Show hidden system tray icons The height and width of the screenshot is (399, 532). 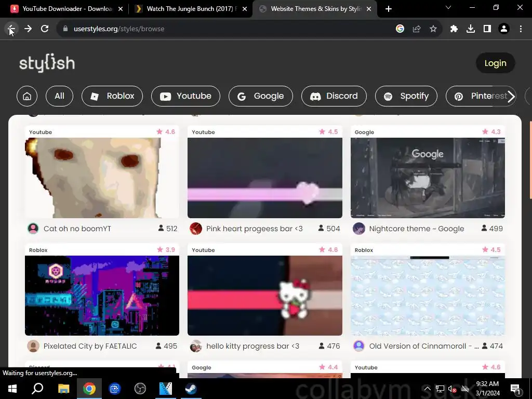click(x=428, y=389)
